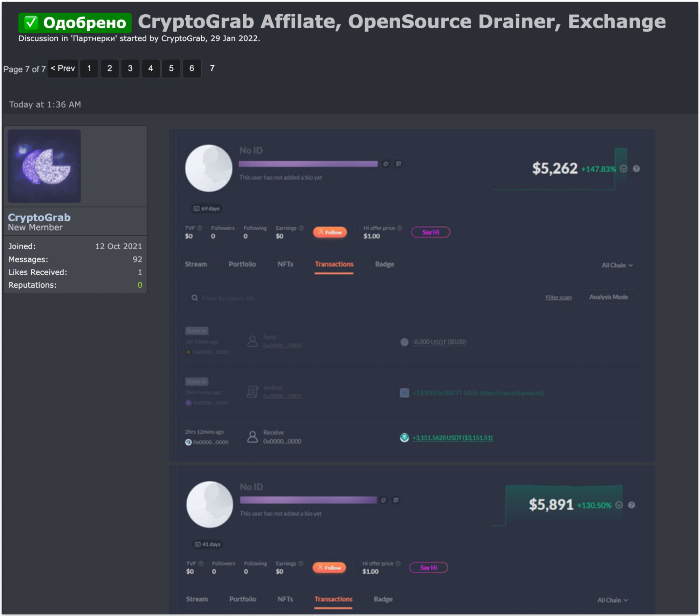
Task: Open forum page 2
Action: [110, 68]
